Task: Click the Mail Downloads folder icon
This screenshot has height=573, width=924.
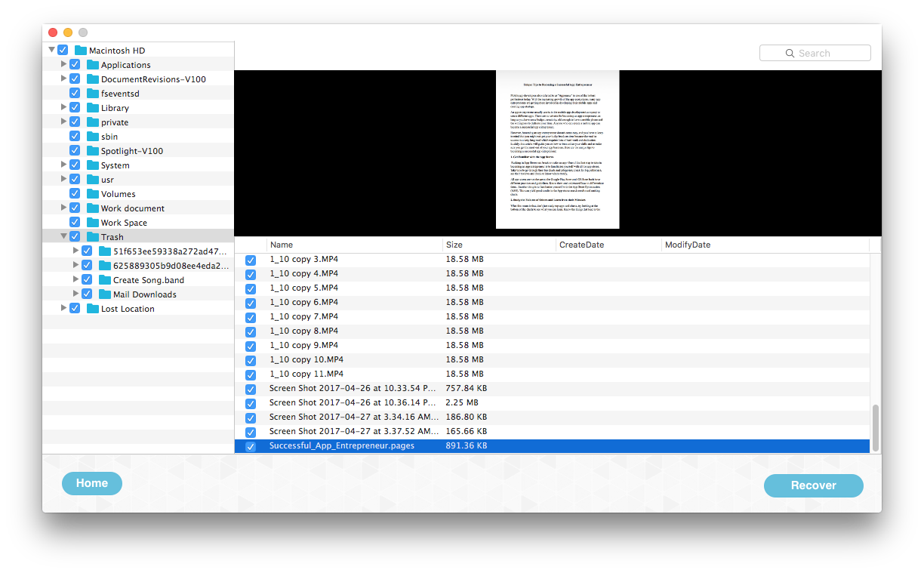Action: tap(105, 294)
